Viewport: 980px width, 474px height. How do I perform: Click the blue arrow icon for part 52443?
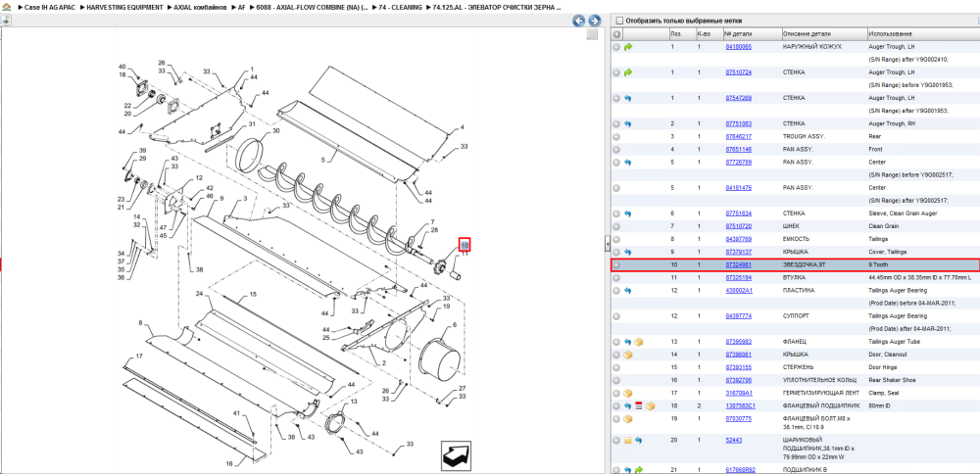(639, 441)
